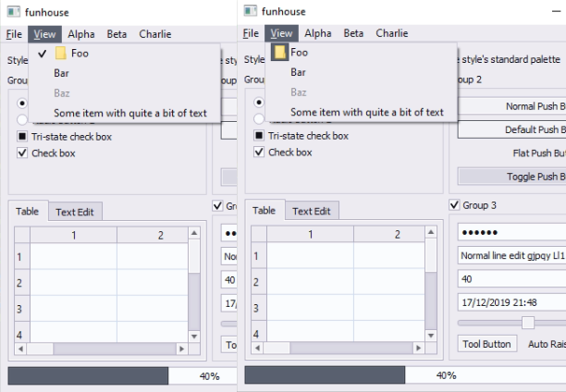Open File menu in left window
The image size is (566, 392).
pos(14,34)
